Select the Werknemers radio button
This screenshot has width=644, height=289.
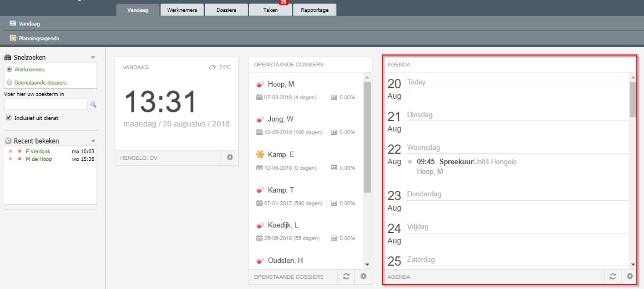coord(9,69)
